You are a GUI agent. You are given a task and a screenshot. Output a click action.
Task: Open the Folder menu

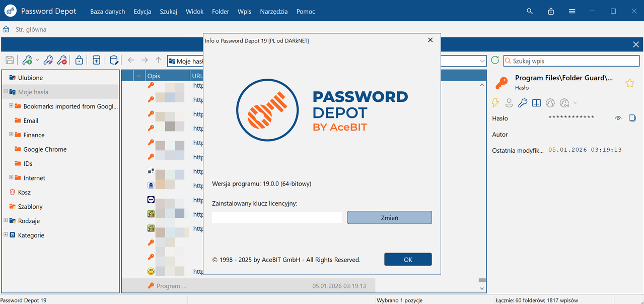coord(221,11)
